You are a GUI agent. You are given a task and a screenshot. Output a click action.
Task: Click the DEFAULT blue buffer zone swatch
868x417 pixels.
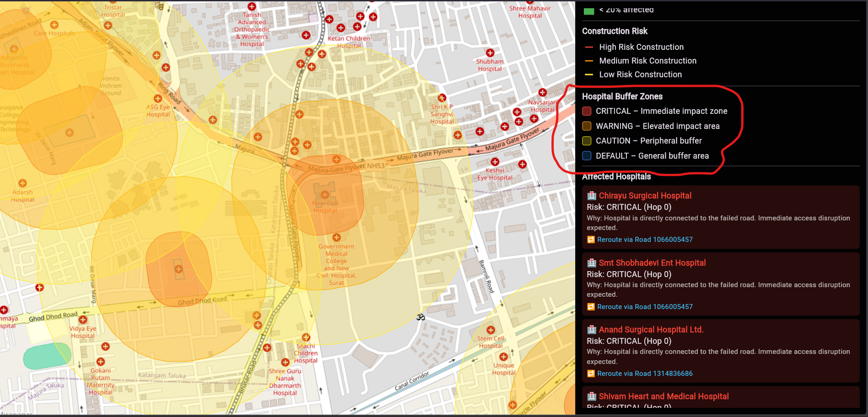click(x=587, y=156)
